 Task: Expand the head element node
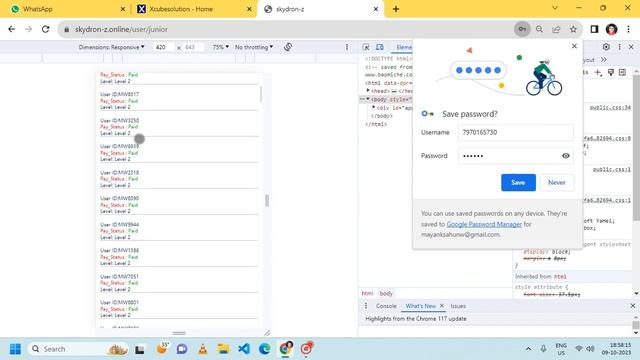point(368,91)
